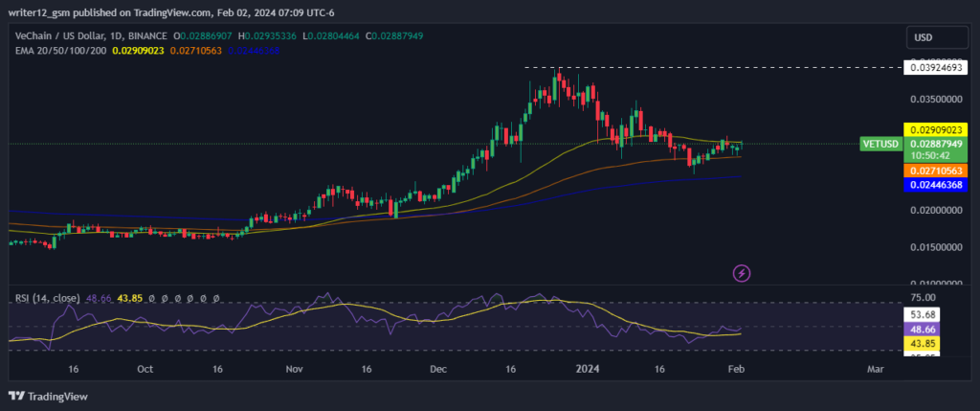This screenshot has height=411, width=980.
Task: Click the low price L0.02804464
Action: pos(330,37)
